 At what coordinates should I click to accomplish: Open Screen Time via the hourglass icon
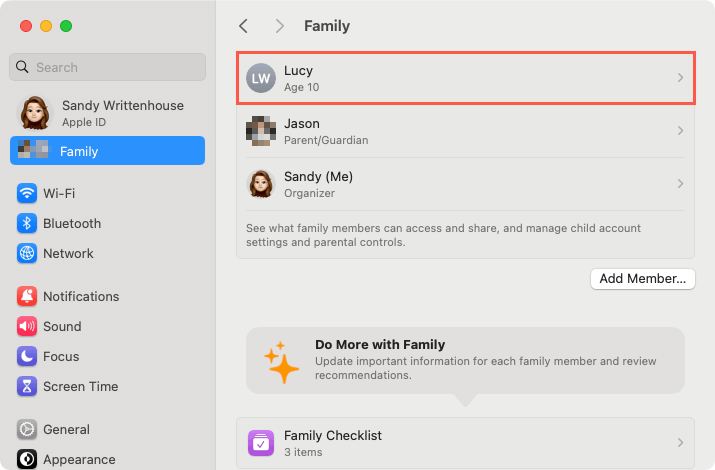coord(27,387)
